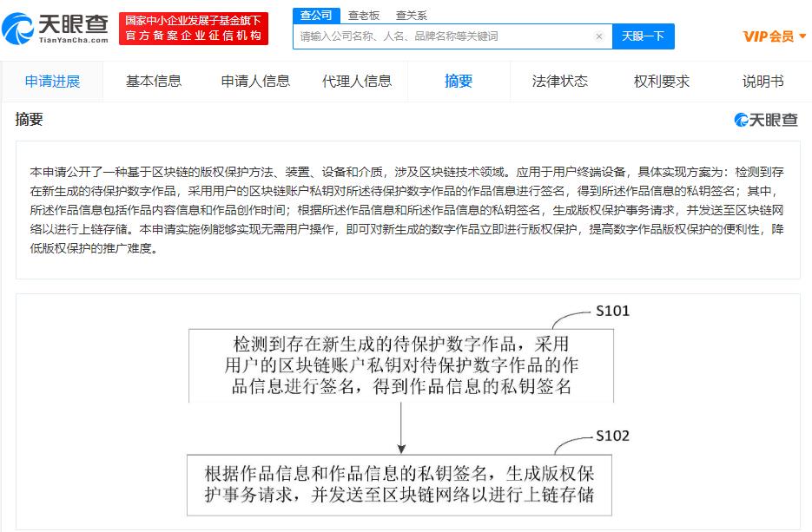Open the 说明书 tab

(762, 82)
